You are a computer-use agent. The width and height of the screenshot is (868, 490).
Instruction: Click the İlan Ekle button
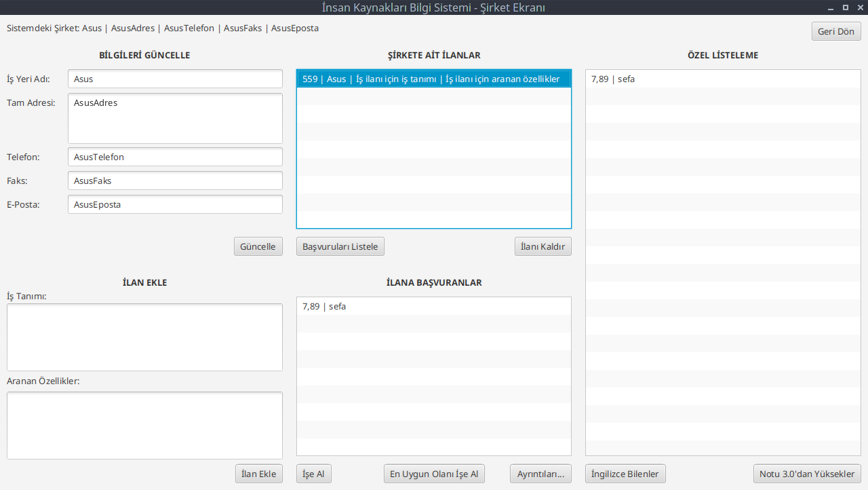259,474
